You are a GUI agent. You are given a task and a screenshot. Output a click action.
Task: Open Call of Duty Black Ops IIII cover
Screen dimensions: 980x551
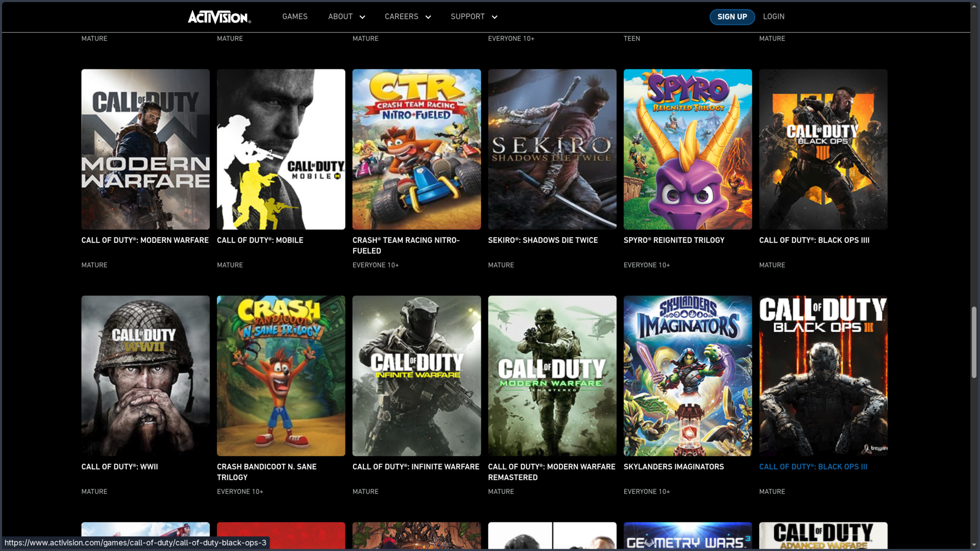coord(823,149)
